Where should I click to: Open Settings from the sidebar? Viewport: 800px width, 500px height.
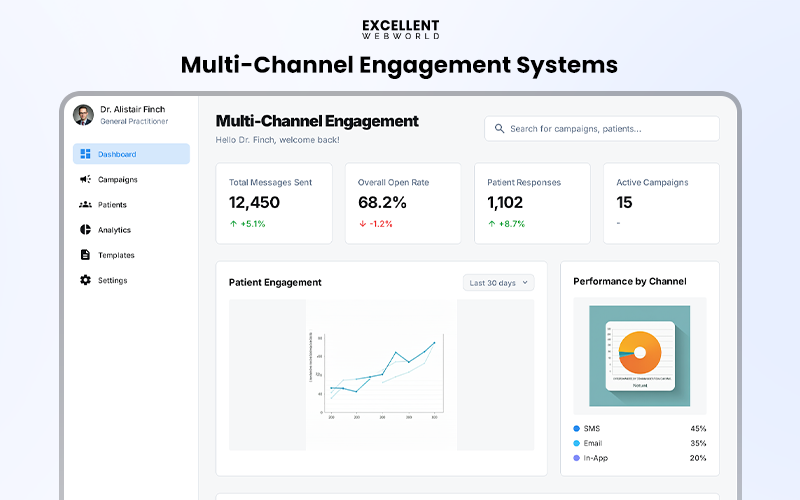click(113, 280)
